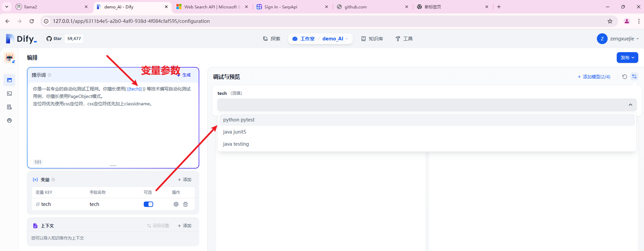Click the 上下文 document icon
The height and width of the screenshot is (251, 644).
pos(35,226)
